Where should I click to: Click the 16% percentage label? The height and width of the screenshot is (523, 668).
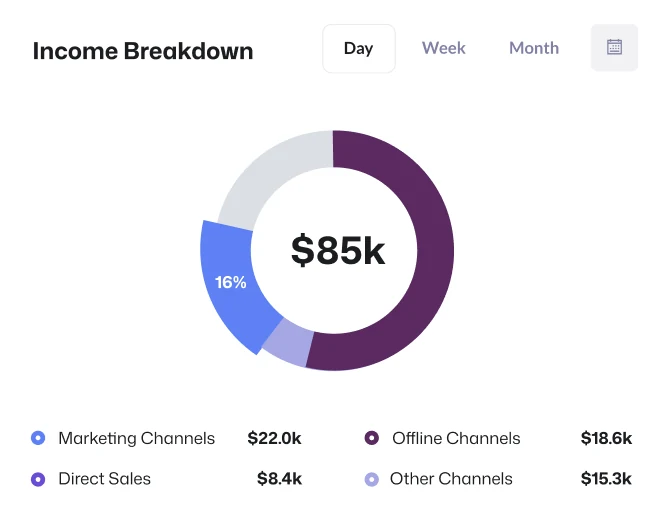coord(230,282)
